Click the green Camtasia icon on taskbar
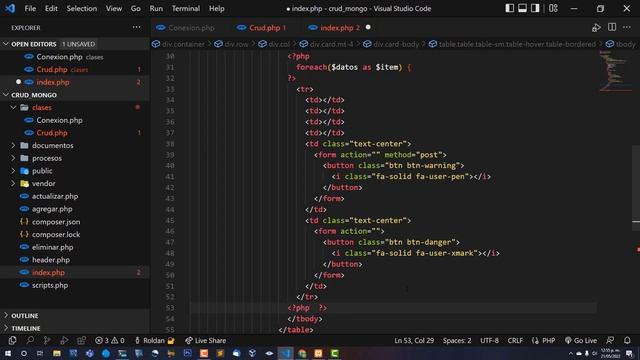Viewport: 640px width, 360px height. click(335, 353)
